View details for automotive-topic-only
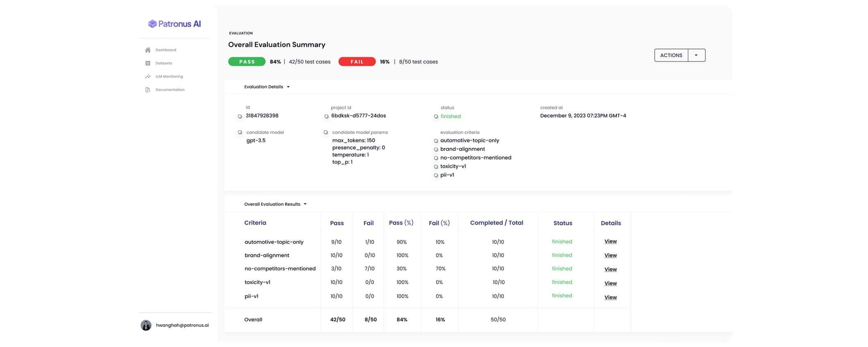This screenshot has height=347, width=868. 610,241
